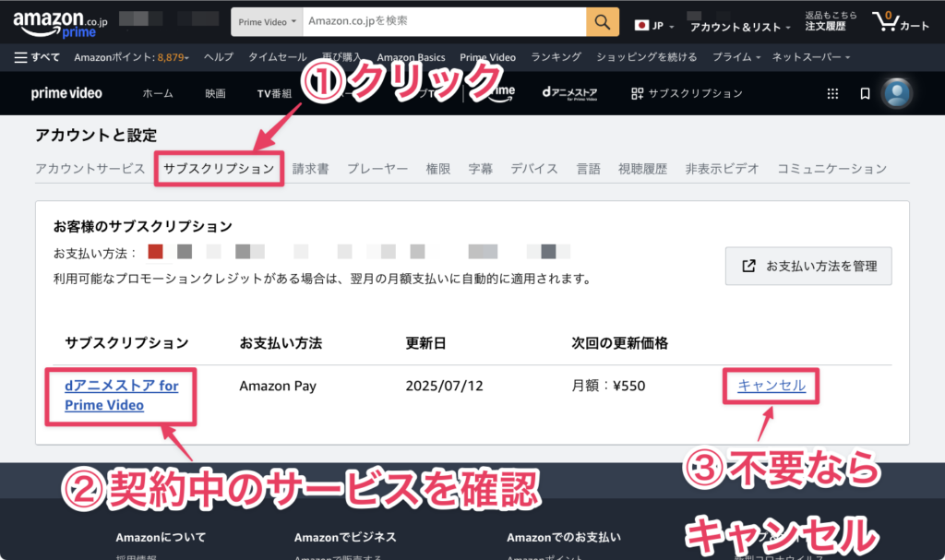The height and width of the screenshot is (560, 945).
Task: Click the Amazonでのお支払い footer heading
Action: pos(564,537)
